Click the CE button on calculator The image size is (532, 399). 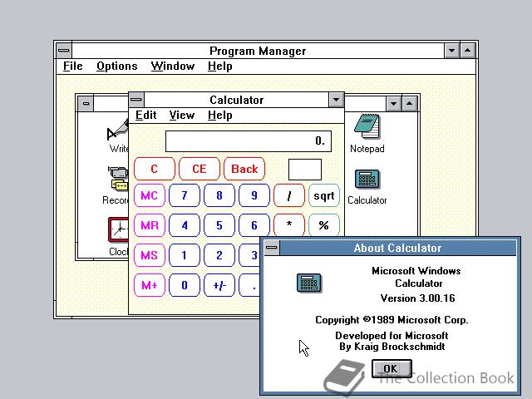pyautogui.click(x=199, y=169)
